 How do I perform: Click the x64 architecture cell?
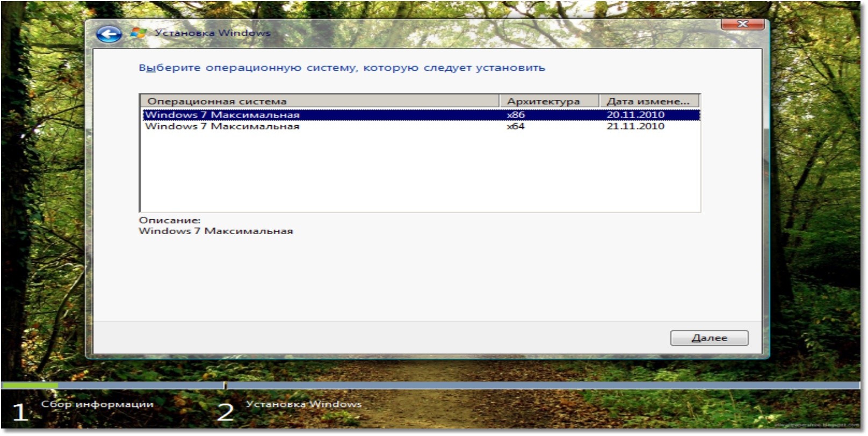(516, 126)
